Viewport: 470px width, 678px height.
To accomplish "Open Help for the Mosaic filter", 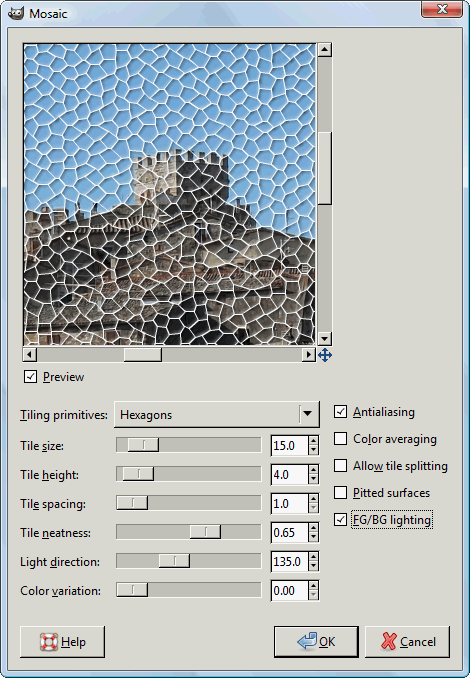I will coord(62,642).
